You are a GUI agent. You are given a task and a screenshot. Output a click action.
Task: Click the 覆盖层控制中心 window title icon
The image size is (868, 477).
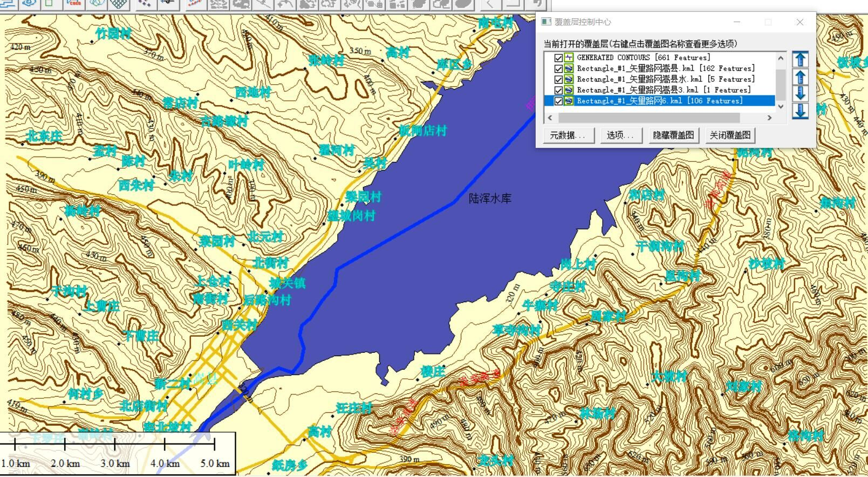coord(546,22)
